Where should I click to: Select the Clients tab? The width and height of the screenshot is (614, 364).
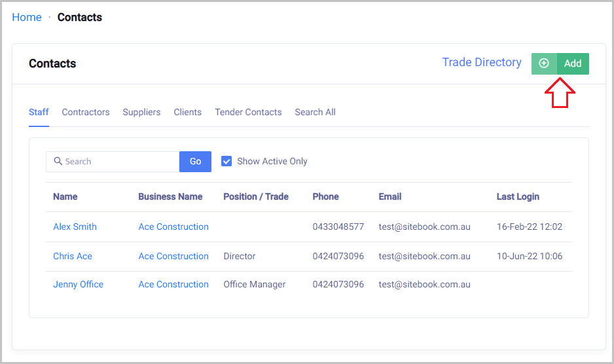point(187,112)
